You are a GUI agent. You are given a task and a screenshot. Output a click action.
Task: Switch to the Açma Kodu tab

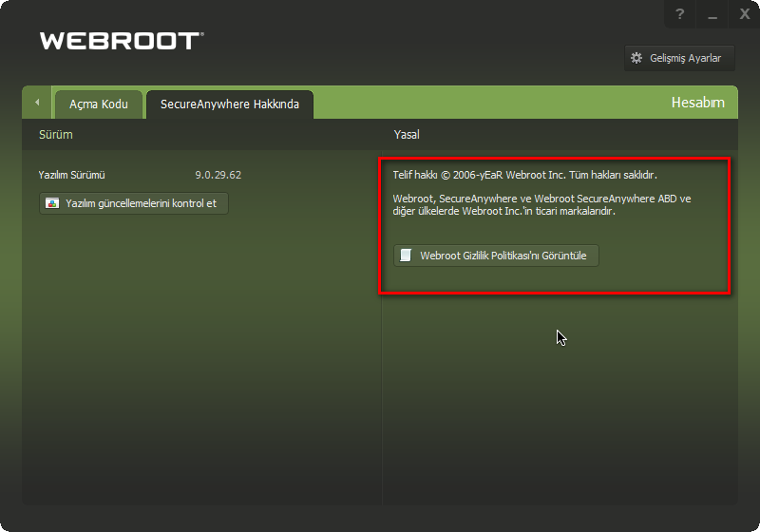99,104
